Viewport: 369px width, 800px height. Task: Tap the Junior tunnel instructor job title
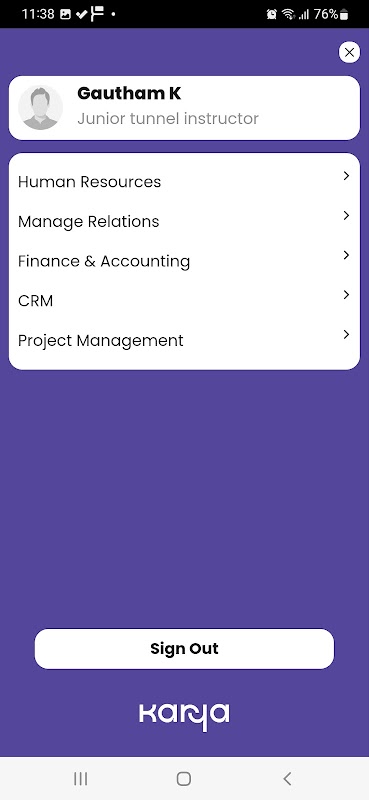tap(168, 118)
